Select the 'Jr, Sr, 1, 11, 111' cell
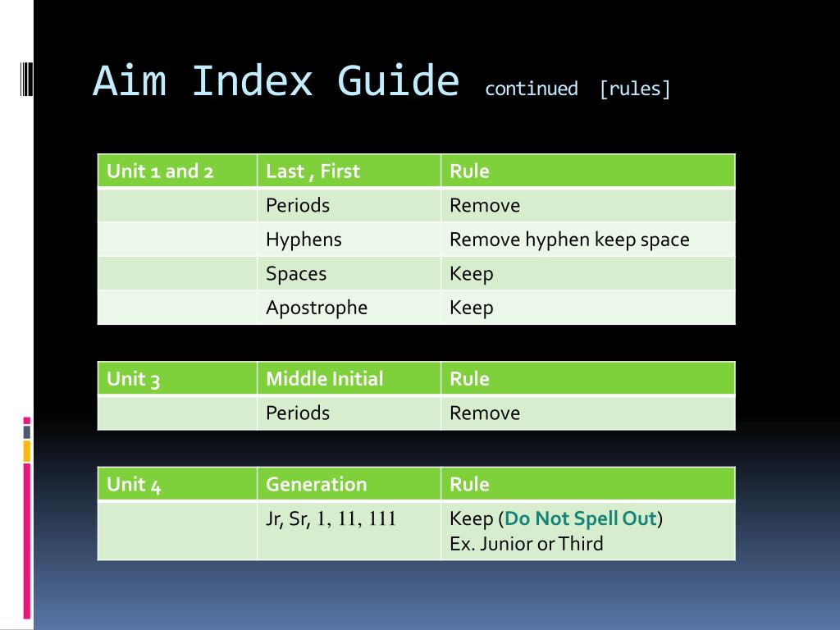 (349, 531)
